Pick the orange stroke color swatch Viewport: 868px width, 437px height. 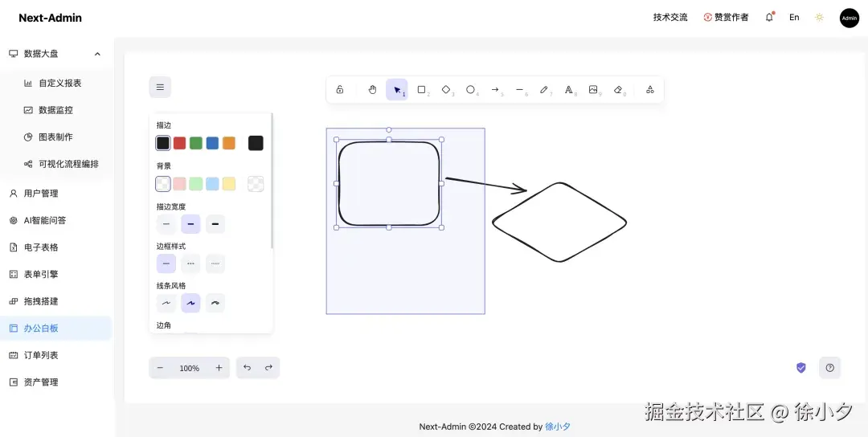click(229, 143)
